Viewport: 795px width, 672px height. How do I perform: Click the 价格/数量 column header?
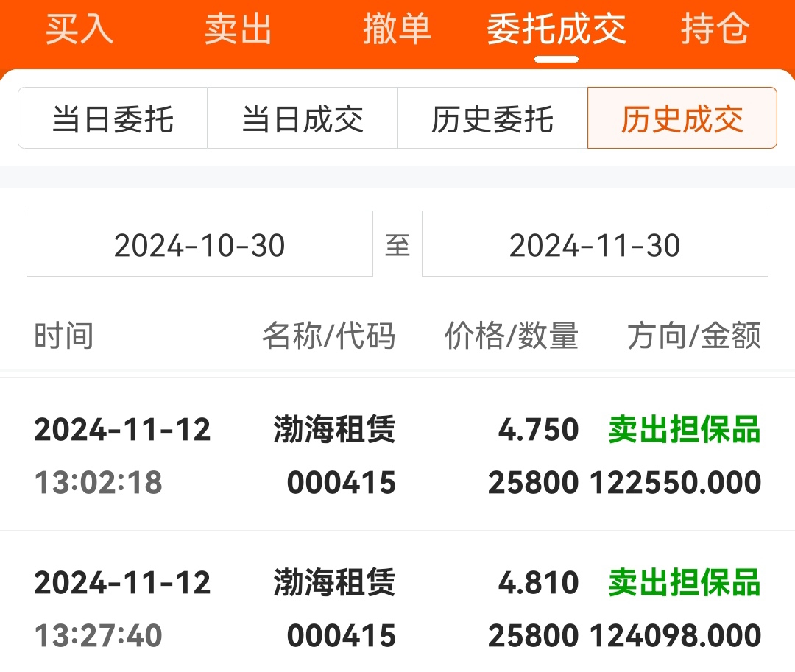[x=511, y=336]
